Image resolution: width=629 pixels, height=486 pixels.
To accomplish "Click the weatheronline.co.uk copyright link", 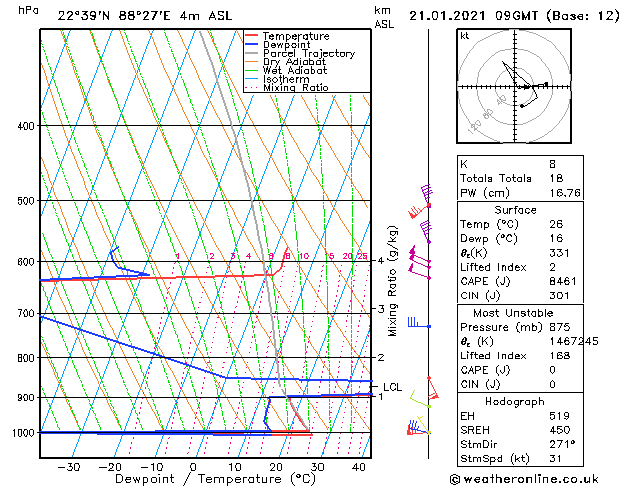I will coord(524,479).
